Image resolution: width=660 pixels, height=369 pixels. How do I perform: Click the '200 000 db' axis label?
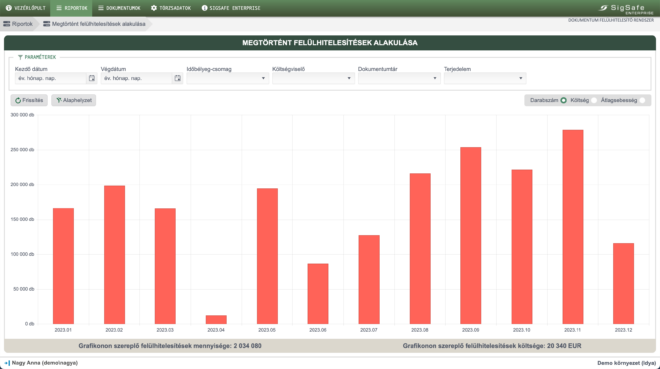point(22,185)
